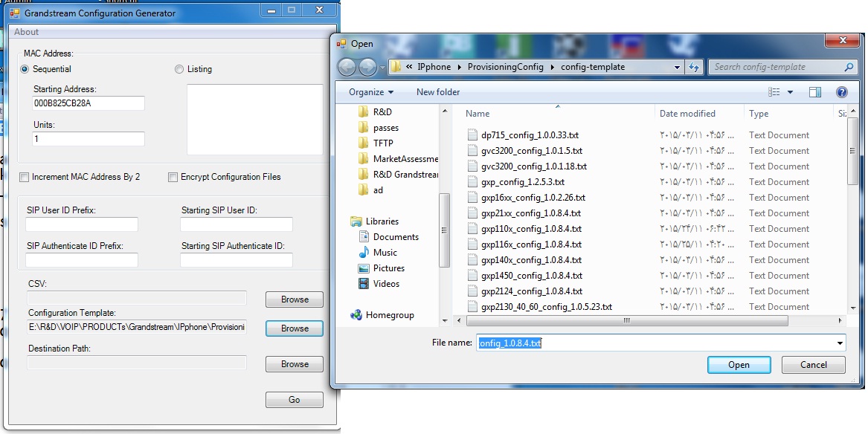Expand the view options dropdown arrow
This screenshot has width=868, height=434.
click(790, 91)
